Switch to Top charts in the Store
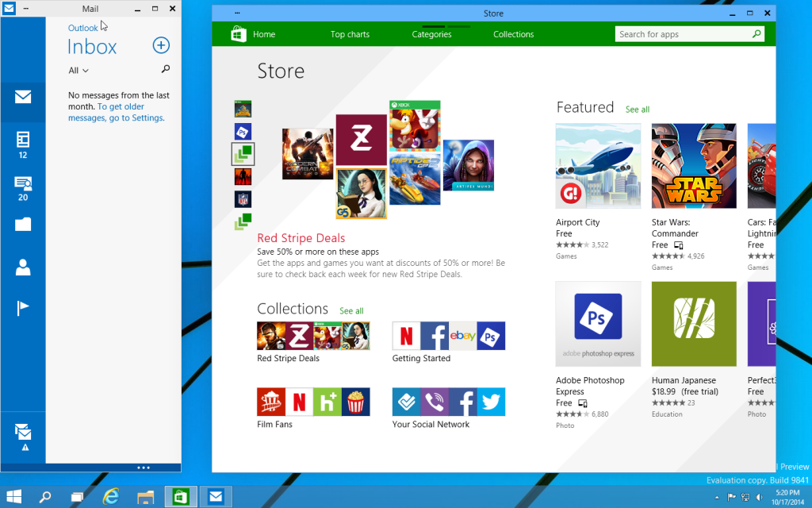 [349, 34]
